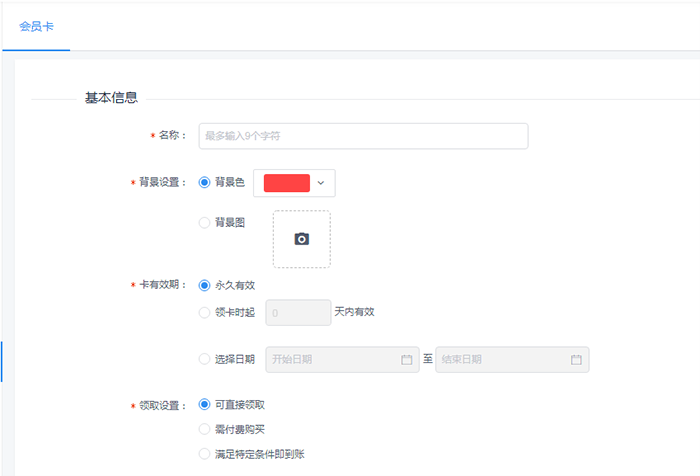Click the red background color swatch
700x476 pixels.
click(x=287, y=183)
